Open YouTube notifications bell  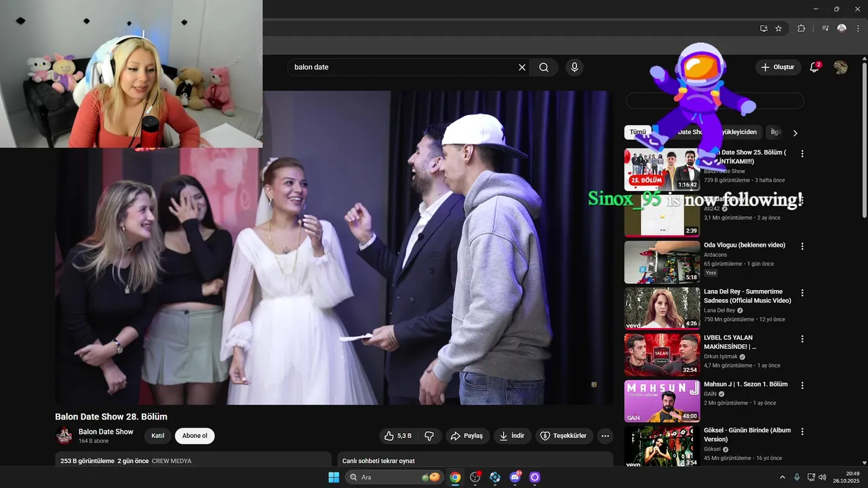click(x=814, y=67)
